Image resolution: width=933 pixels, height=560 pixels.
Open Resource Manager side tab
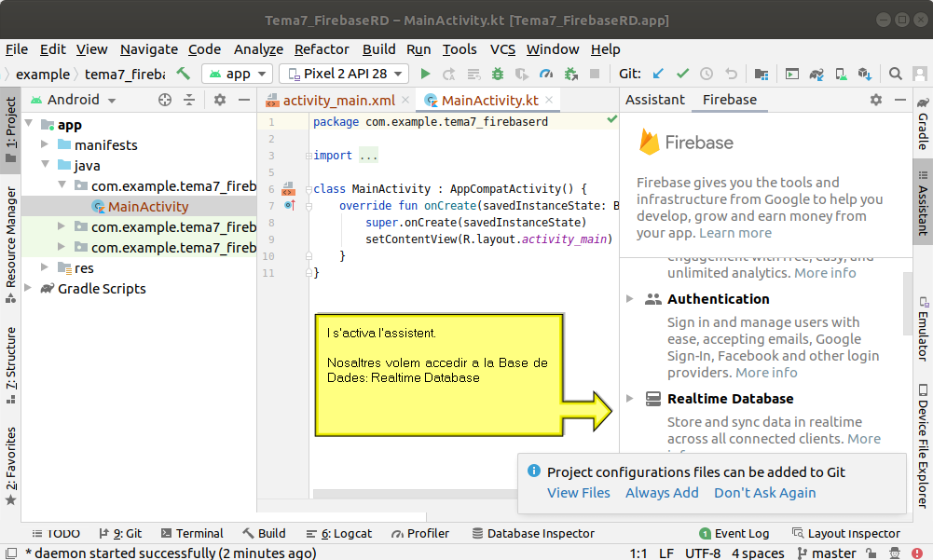coord(10,244)
